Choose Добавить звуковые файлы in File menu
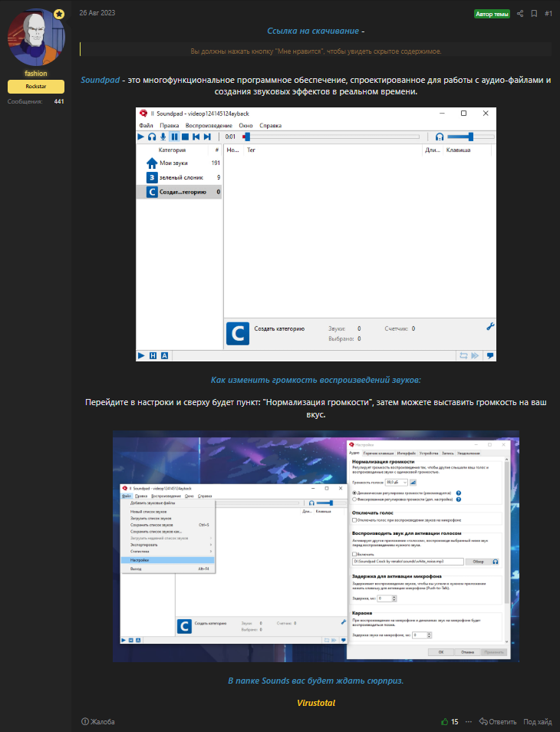 (167, 503)
